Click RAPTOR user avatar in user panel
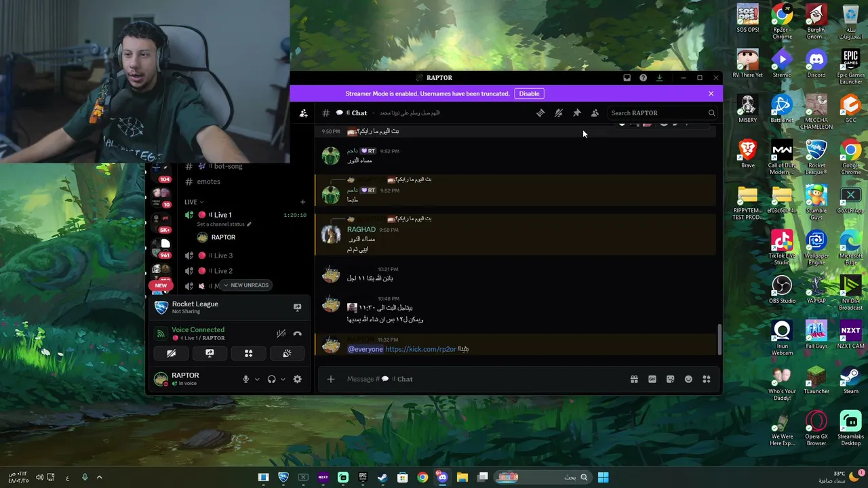The image size is (868, 488). (161, 380)
